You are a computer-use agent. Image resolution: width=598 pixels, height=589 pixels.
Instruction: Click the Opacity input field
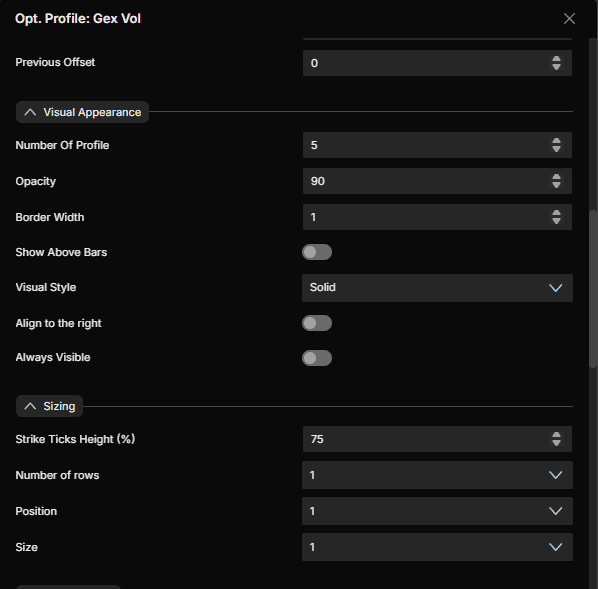[x=437, y=181]
